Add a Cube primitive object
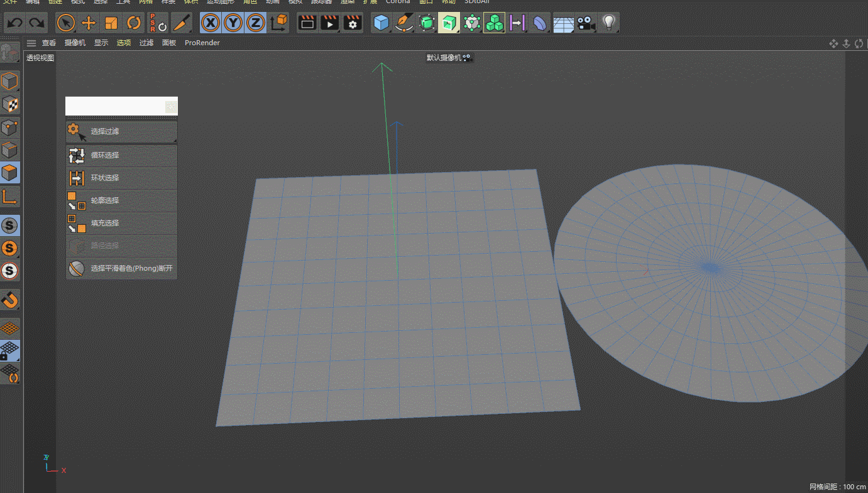Screen dimensions: 868x493 381,23
